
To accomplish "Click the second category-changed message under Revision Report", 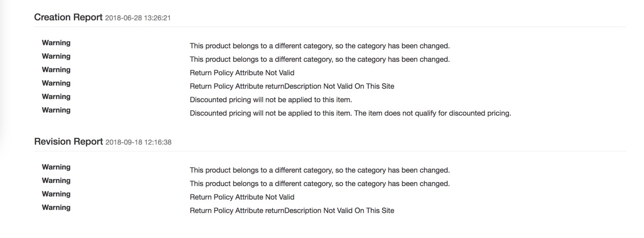I will 319,184.
